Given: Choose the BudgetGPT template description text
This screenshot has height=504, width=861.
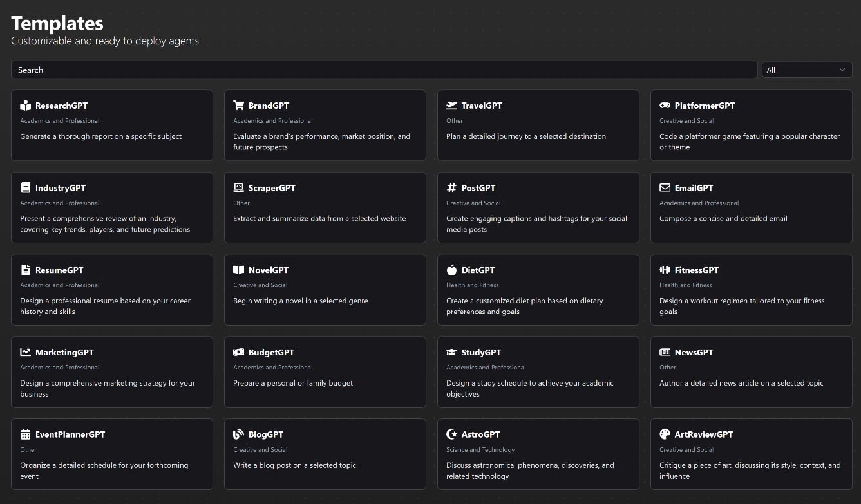Looking at the screenshot, I should coord(293,383).
